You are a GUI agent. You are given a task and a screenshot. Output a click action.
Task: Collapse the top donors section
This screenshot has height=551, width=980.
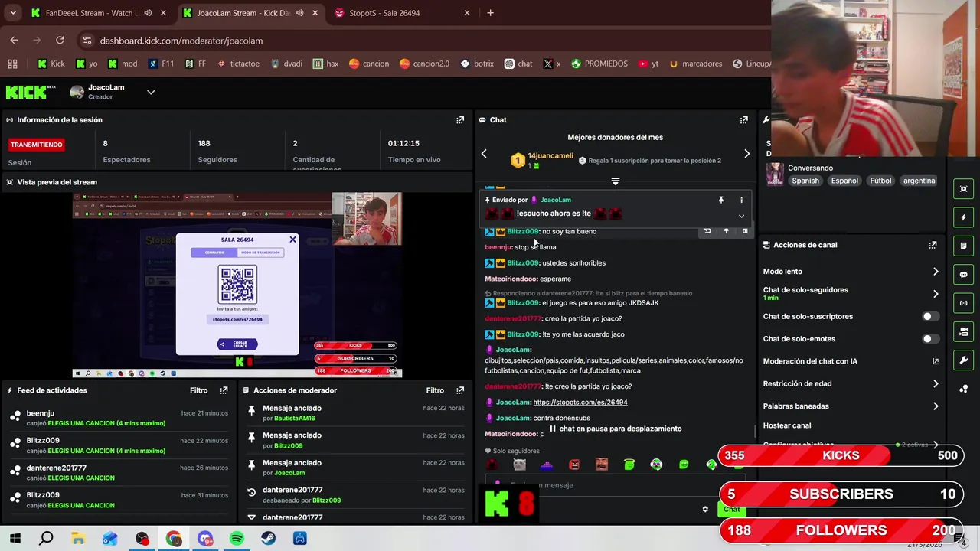tap(616, 181)
